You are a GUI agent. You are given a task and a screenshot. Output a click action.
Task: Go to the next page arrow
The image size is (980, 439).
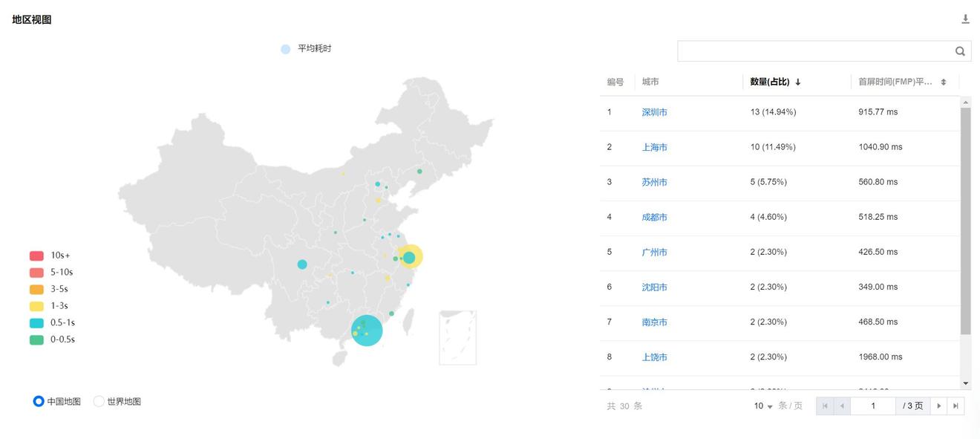(938, 406)
